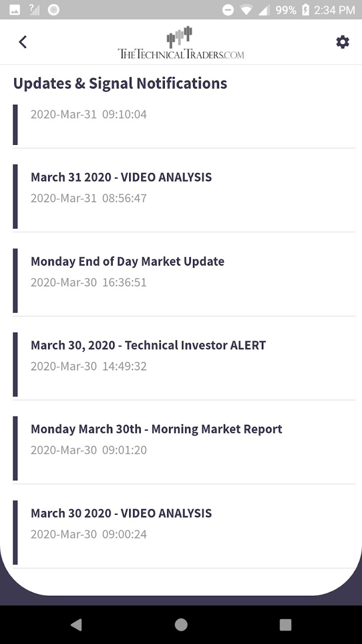The image size is (362, 644).
Task: Tap picture notification icon in status bar
Action: coord(15,10)
